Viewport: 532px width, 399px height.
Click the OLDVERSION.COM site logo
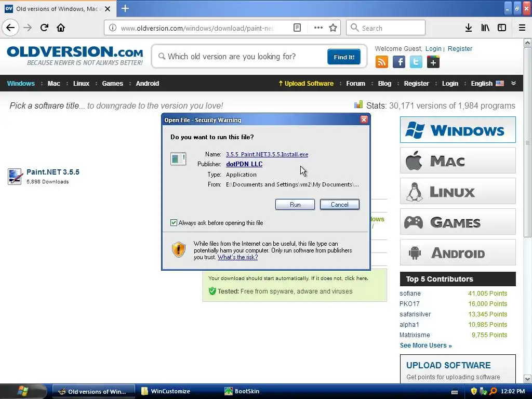click(75, 56)
